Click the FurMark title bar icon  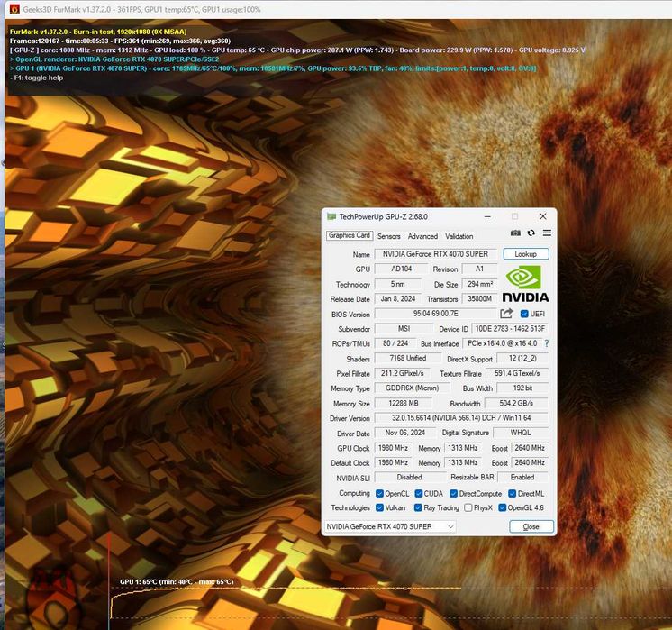pyautogui.click(x=14, y=9)
